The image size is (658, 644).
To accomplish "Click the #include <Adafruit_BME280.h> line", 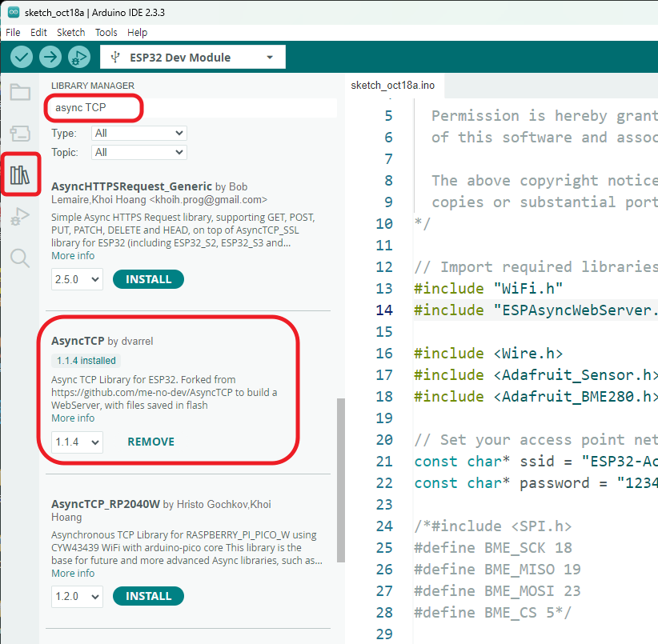I will pyautogui.click(x=536, y=397).
